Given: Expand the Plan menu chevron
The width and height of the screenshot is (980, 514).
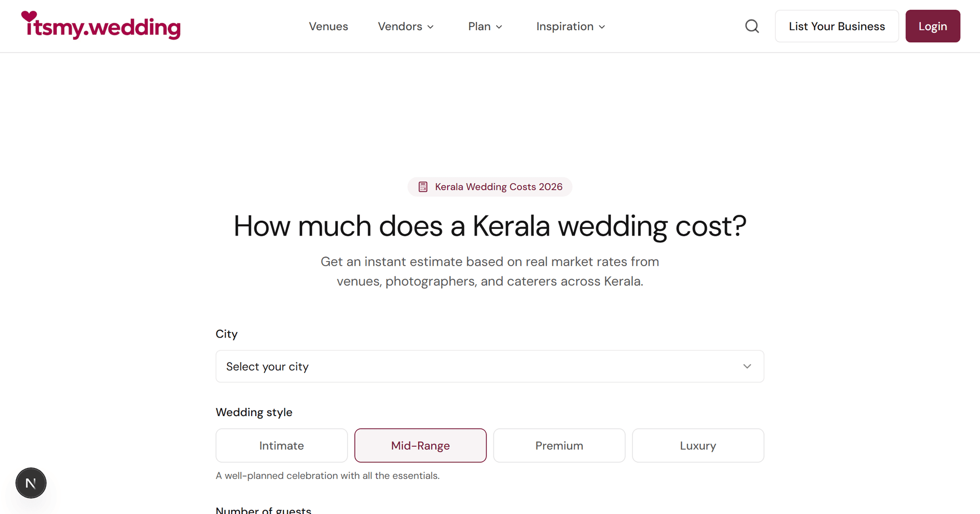Looking at the screenshot, I should (x=499, y=27).
